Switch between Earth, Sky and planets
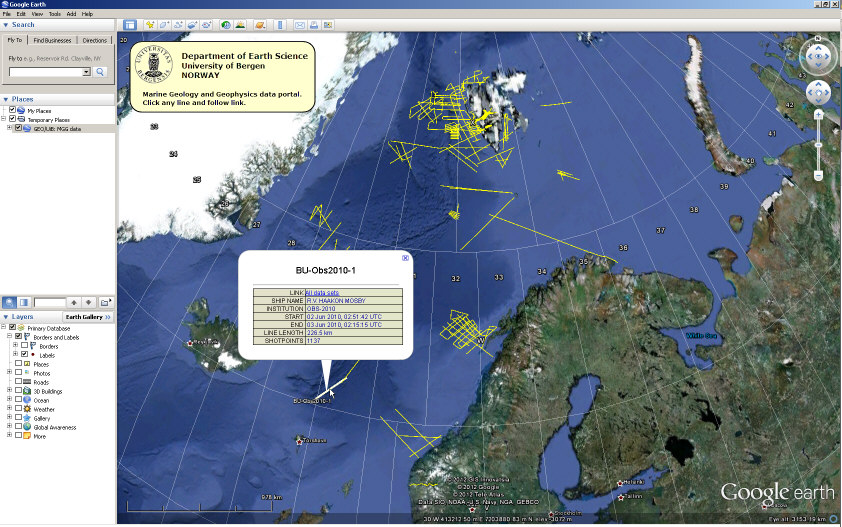The width and height of the screenshot is (842, 527). point(260,25)
